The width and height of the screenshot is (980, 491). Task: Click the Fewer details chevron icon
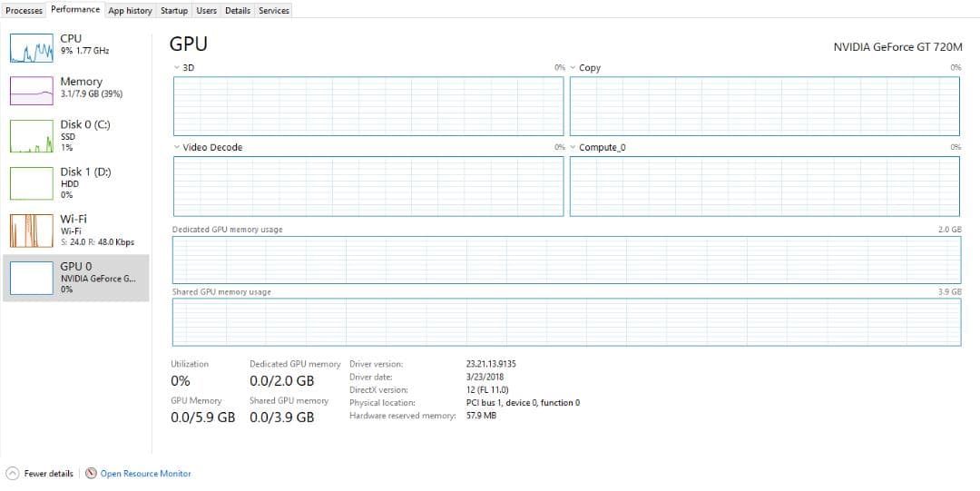pyautogui.click(x=13, y=474)
